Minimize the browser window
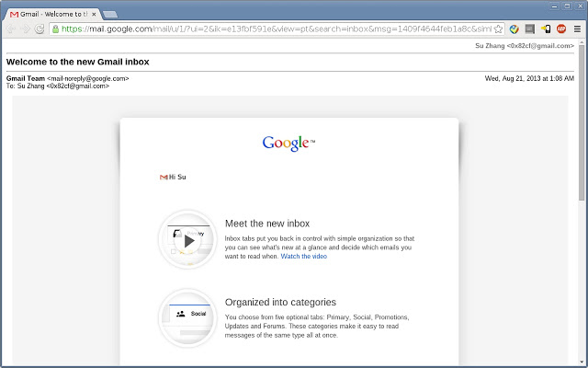This screenshot has width=588, height=368. point(555,6)
